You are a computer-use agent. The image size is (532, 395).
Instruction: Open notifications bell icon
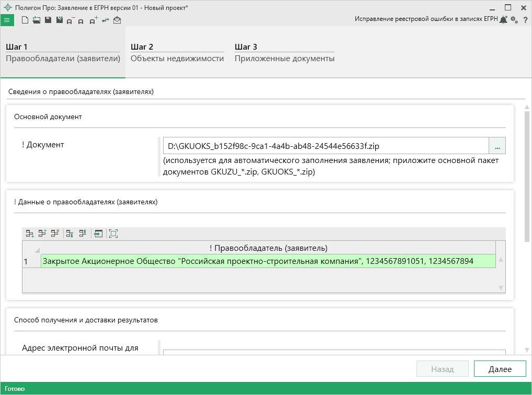(x=503, y=20)
